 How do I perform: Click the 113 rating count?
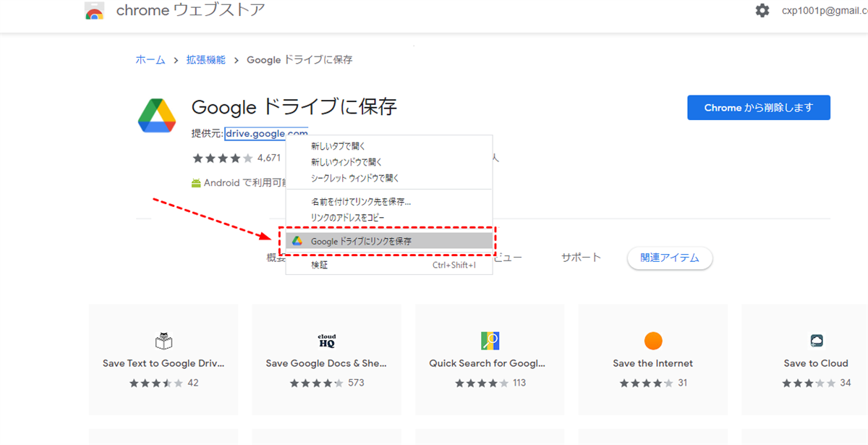pyautogui.click(x=519, y=383)
